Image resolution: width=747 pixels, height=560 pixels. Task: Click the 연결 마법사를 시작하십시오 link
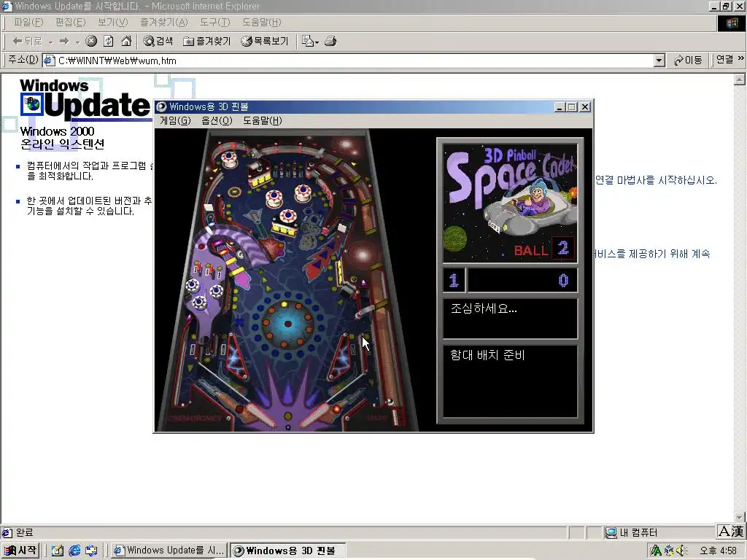[x=656, y=180]
